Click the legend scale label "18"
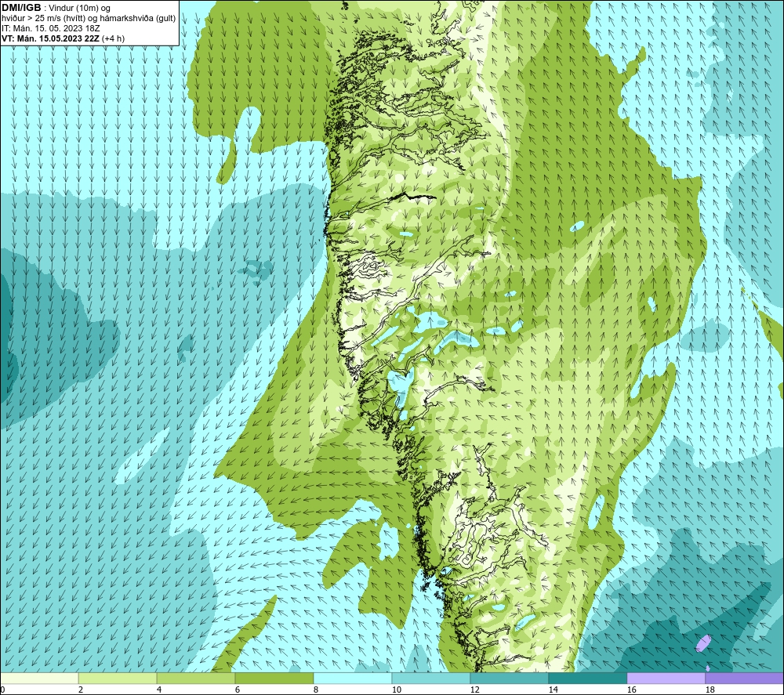Image resolution: width=784 pixels, height=695 pixels. coord(710,690)
